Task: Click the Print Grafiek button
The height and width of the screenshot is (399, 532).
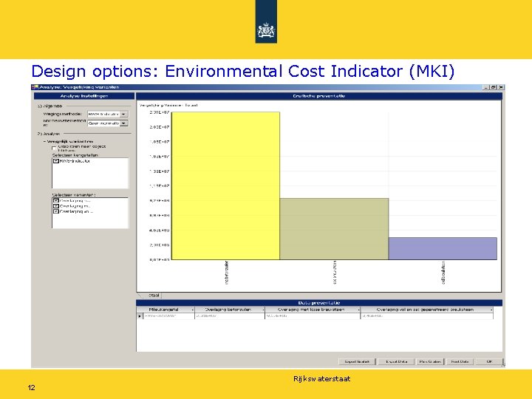Action: click(x=430, y=361)
